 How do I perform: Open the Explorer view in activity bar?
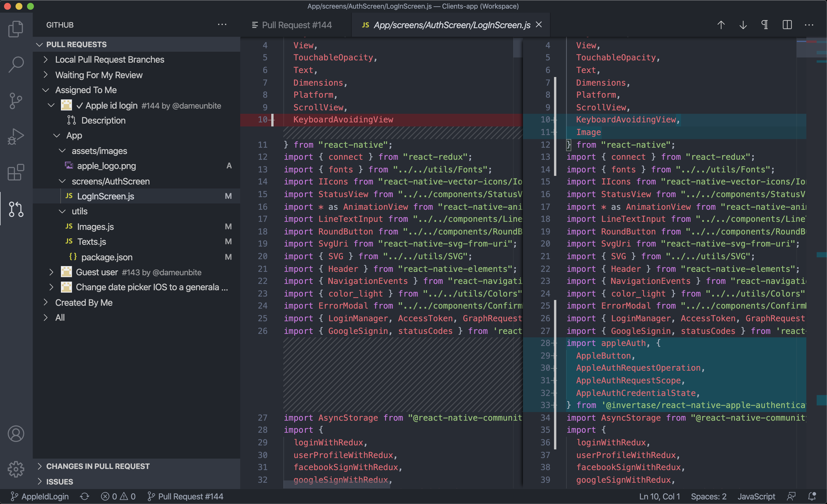pos(16,29)
